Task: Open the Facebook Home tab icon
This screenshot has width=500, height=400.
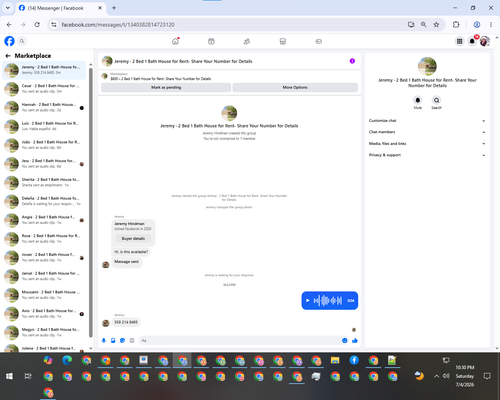Action: click(175, 41)
